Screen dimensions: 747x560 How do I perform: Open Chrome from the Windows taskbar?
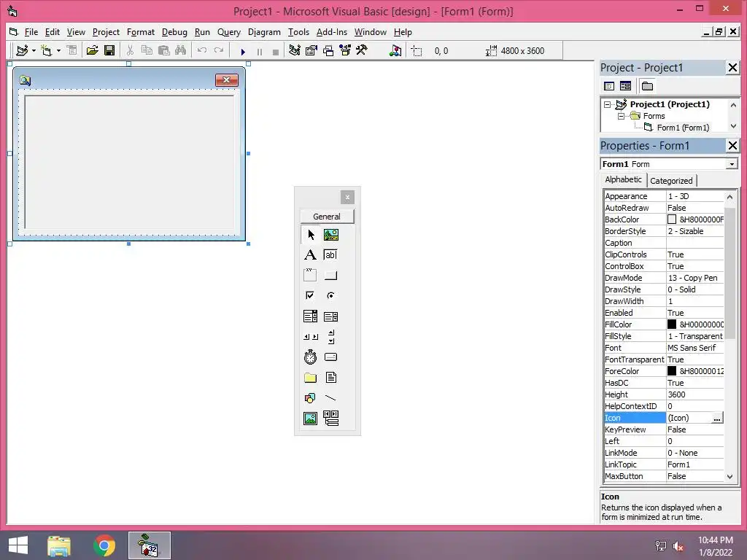[104, 545]
